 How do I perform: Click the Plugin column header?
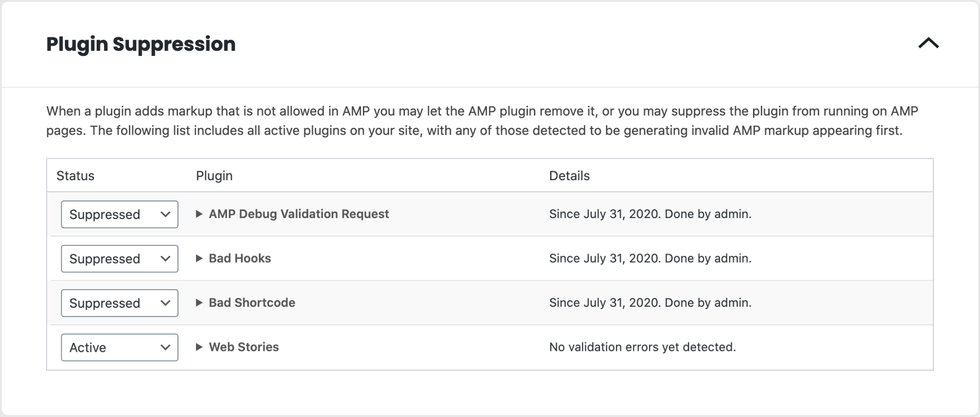(214, 176)
